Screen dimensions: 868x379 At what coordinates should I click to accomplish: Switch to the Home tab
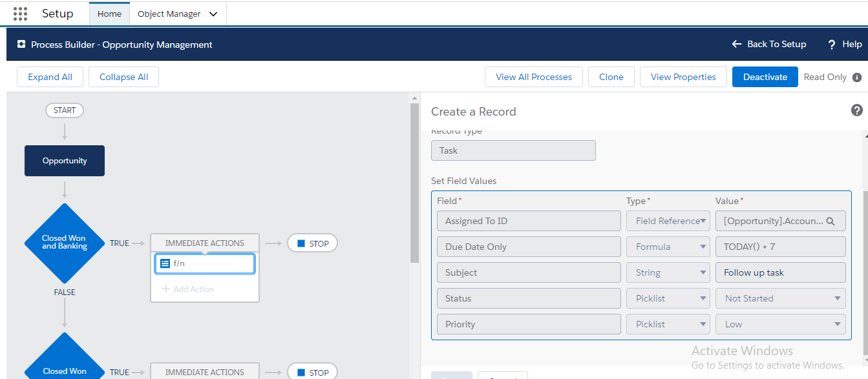click(109, 14)
